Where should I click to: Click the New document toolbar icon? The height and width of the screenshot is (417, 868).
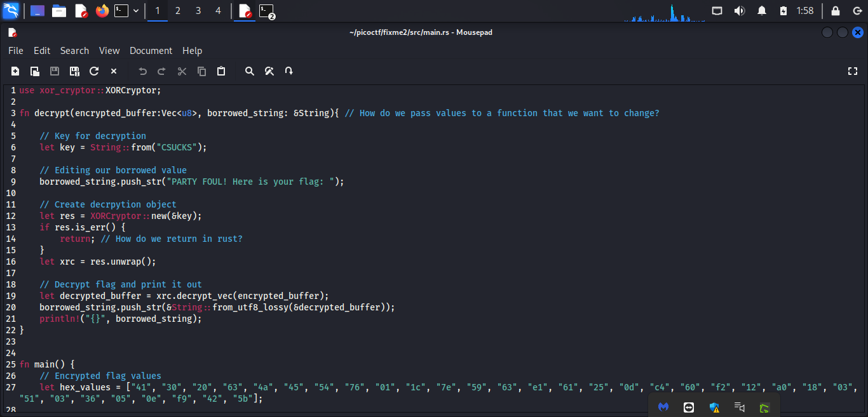click(x=15, y=71)
